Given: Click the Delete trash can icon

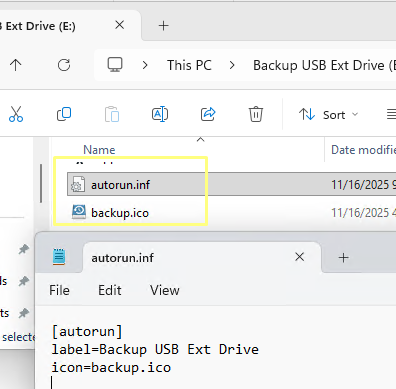Looking at the screenshot, I should click(x=256, y=114).
